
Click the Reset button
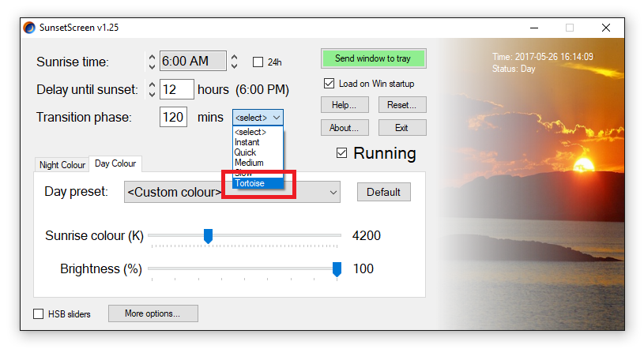coord(402,105)
